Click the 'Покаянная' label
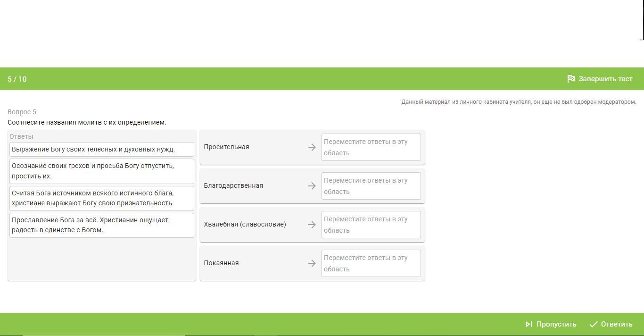644x336 pixels. 221,263
